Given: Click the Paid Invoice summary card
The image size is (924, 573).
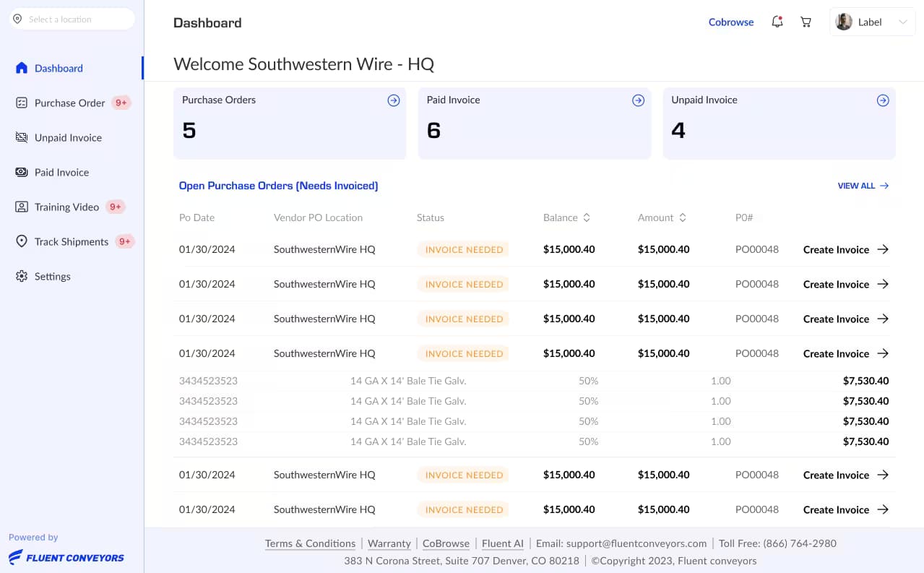Looking at the screenshot, I should coord(535,124).
